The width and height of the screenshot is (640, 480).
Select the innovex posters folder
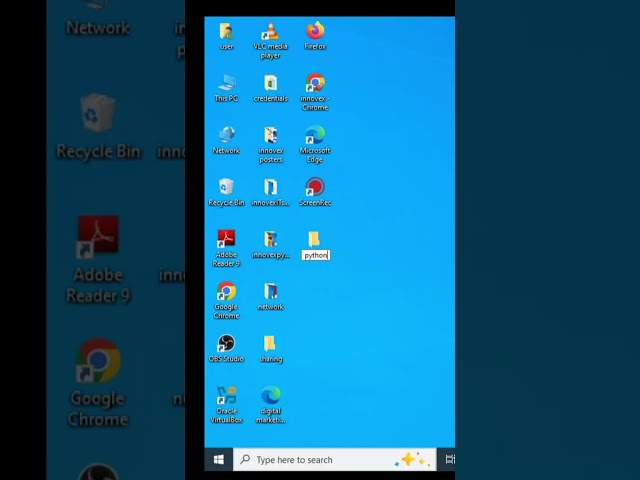click(270, 136)
